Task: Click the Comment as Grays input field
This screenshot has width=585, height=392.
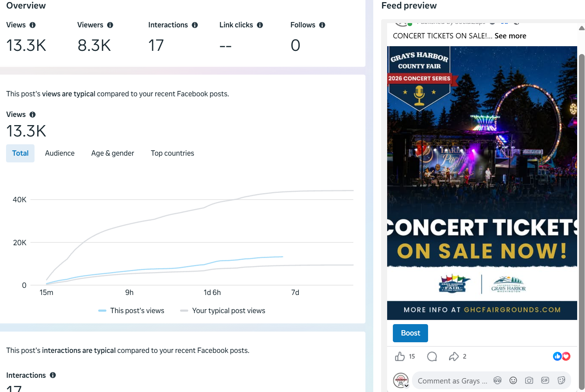Action: pos(453,381)
